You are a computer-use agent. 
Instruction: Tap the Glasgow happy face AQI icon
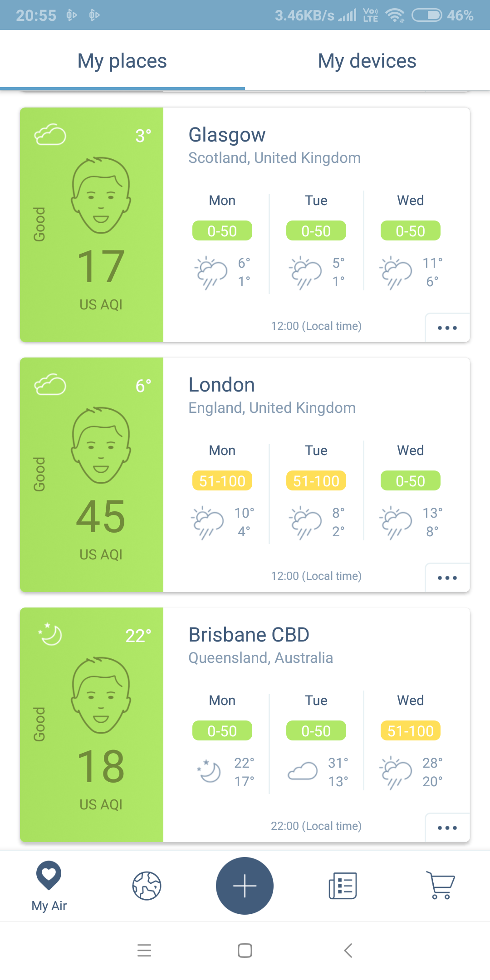pos(101,195)
